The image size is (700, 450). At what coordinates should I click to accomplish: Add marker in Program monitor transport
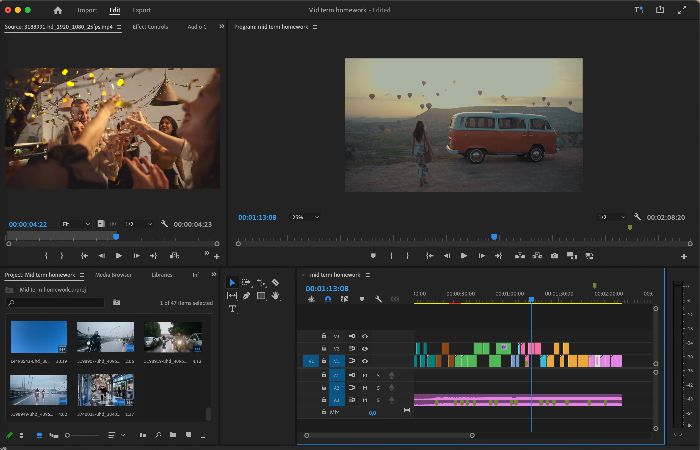pos(373,256)
